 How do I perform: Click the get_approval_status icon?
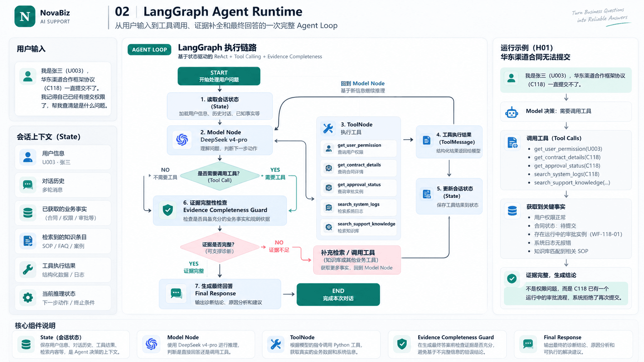click(x=329, y=188)
